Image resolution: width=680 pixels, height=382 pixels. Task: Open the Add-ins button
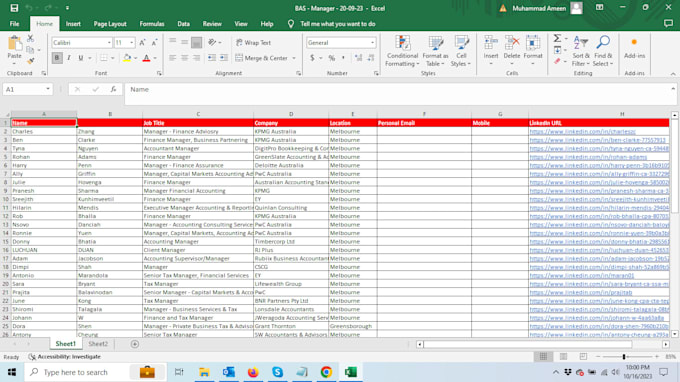(x=634, y=48)
